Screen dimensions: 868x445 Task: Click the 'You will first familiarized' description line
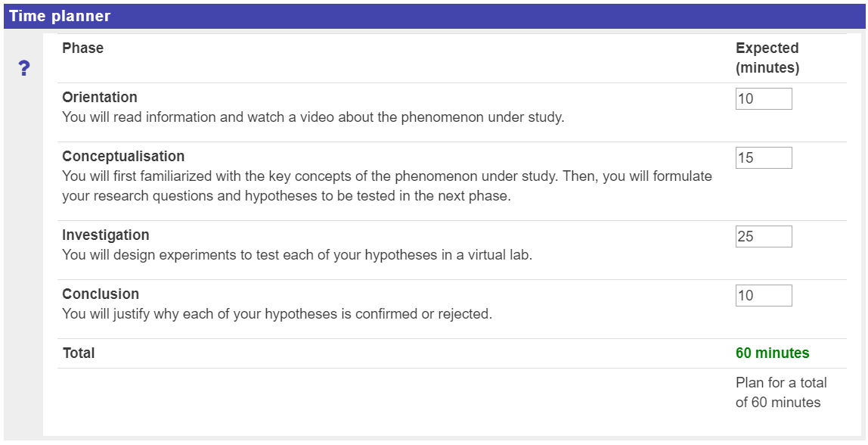(x=386, y=176)
